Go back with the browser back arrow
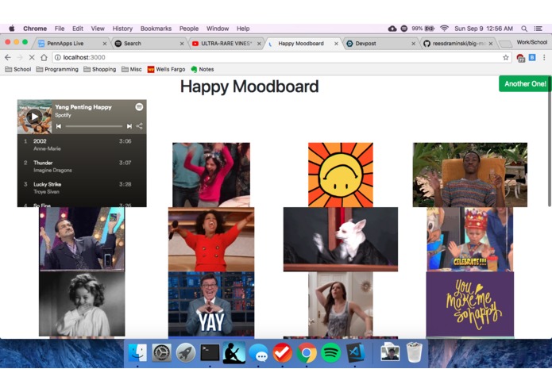Image resolution: width=552 pixels, height=392 pixels. pyautogui.click(x=8, y=57)
